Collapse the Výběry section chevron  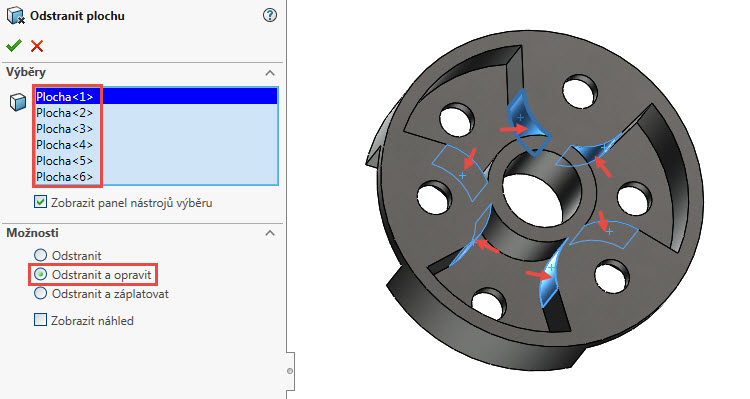(x=270, y=73)
